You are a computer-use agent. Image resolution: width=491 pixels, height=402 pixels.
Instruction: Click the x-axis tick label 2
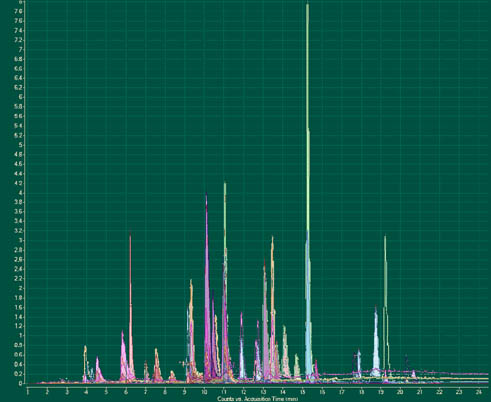click(47, 392)
